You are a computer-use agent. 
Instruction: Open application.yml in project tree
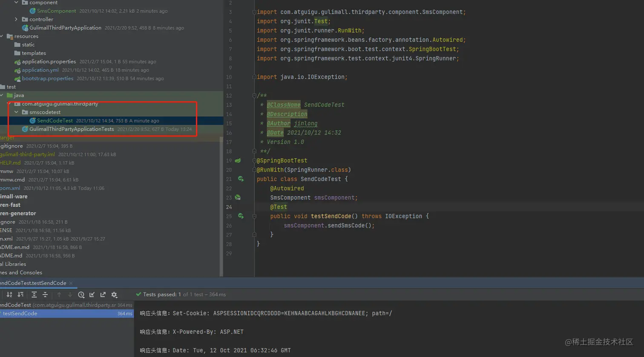pos(40,70)
